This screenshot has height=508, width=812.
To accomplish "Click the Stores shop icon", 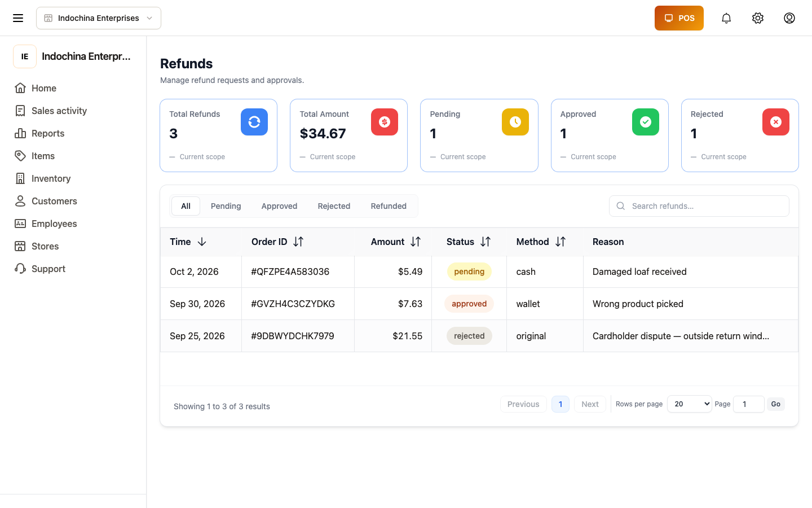I will 20,246.
